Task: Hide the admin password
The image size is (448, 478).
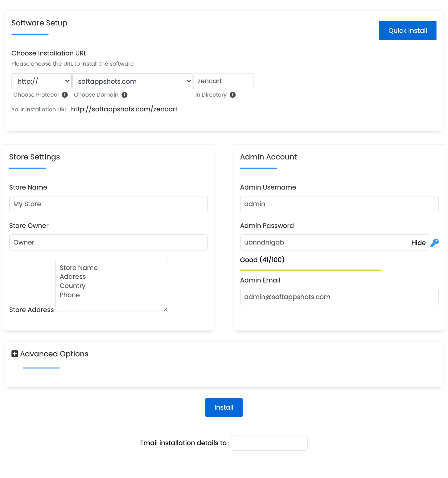Action: tap(418, 243)
